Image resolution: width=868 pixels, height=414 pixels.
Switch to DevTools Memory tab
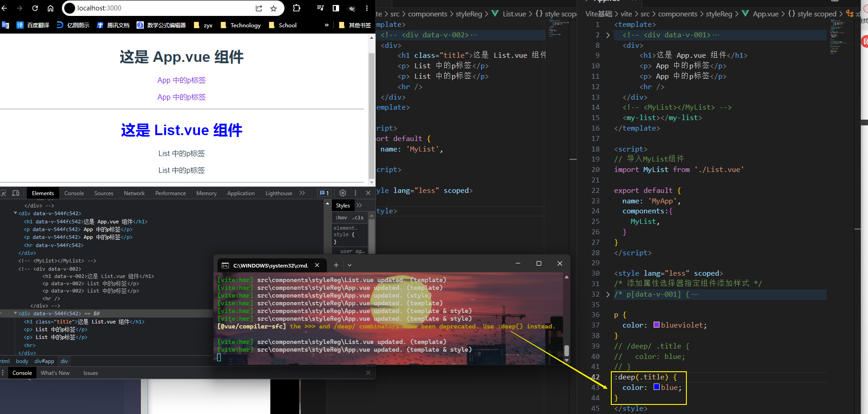(x=207, y=193)
